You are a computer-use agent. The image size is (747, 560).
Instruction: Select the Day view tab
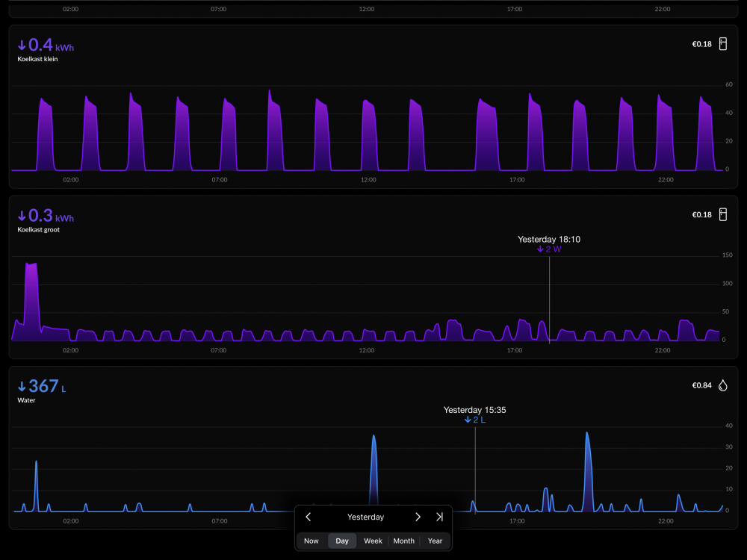(x=342, y=541)
